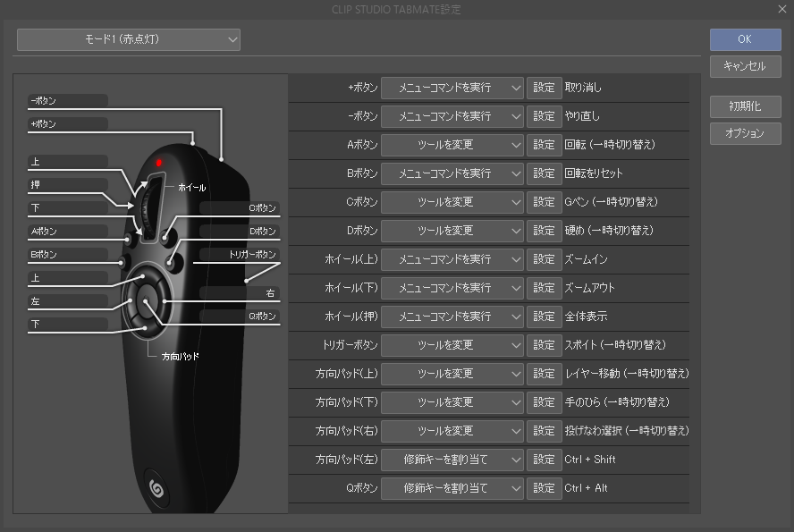Click the 初期化 reset button

click(745, 106)
